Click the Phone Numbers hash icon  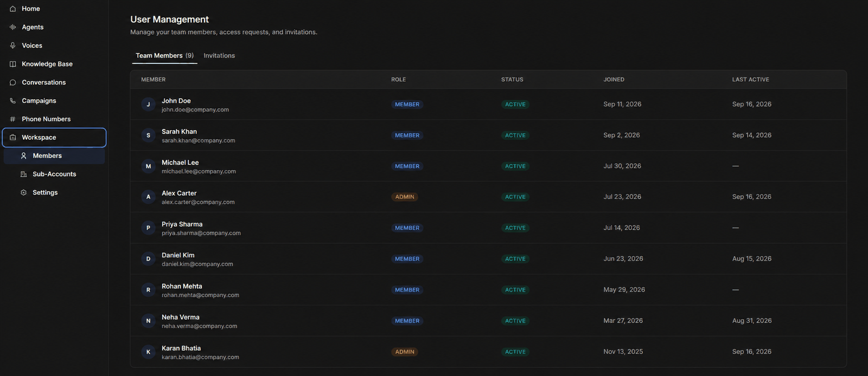coord(12,119)
